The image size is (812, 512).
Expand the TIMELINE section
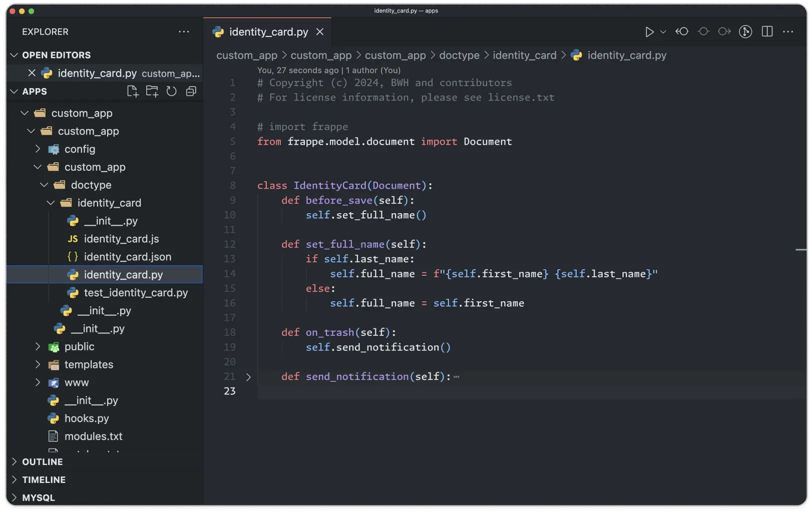(44, 479)
